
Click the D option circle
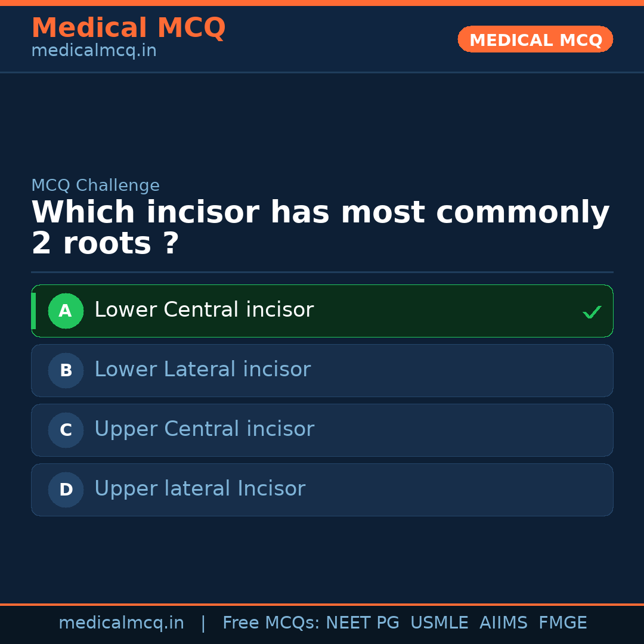tap(66, 490)
